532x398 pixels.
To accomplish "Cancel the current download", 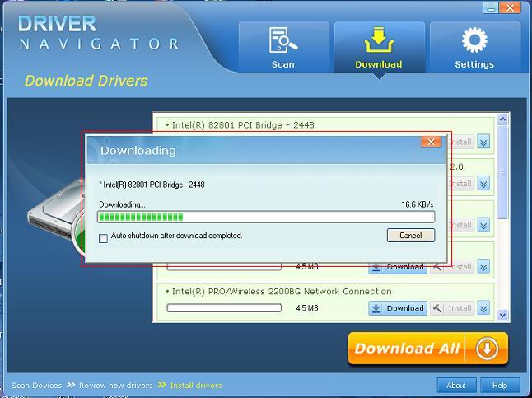I will click(411, 236).
